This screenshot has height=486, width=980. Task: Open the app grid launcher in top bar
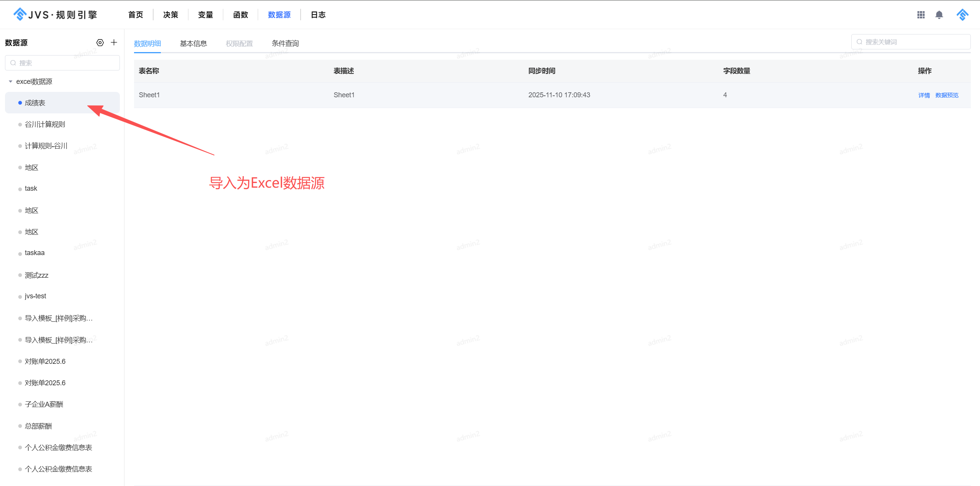pos(921,15)
